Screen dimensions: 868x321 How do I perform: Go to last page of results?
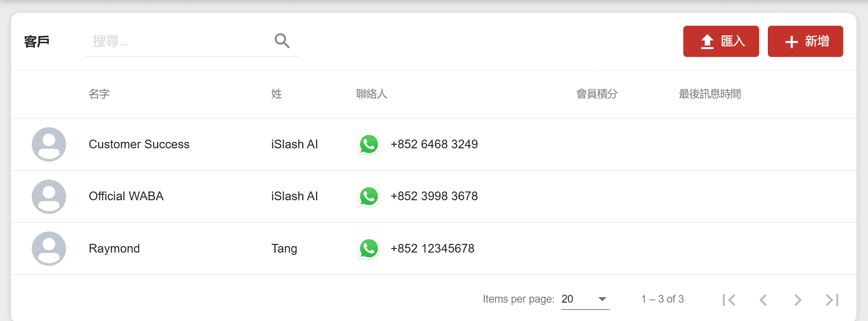[832, 300]
